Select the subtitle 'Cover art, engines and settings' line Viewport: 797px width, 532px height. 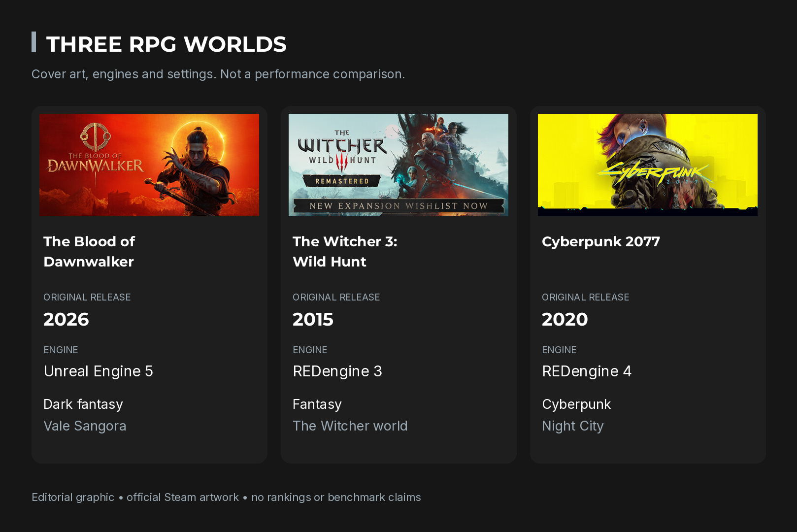pyautogui.click(x=218, y=74)
